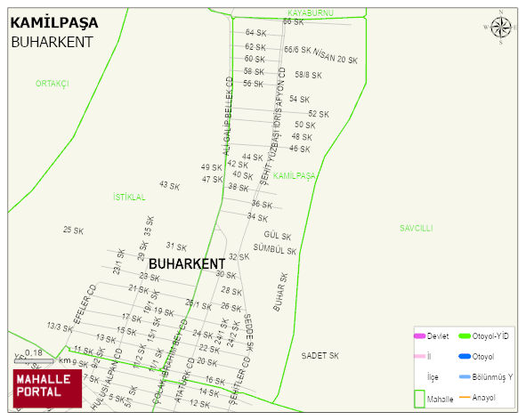
Task: Click the scale bar showing 0.18 km
Action: (34, 361)
